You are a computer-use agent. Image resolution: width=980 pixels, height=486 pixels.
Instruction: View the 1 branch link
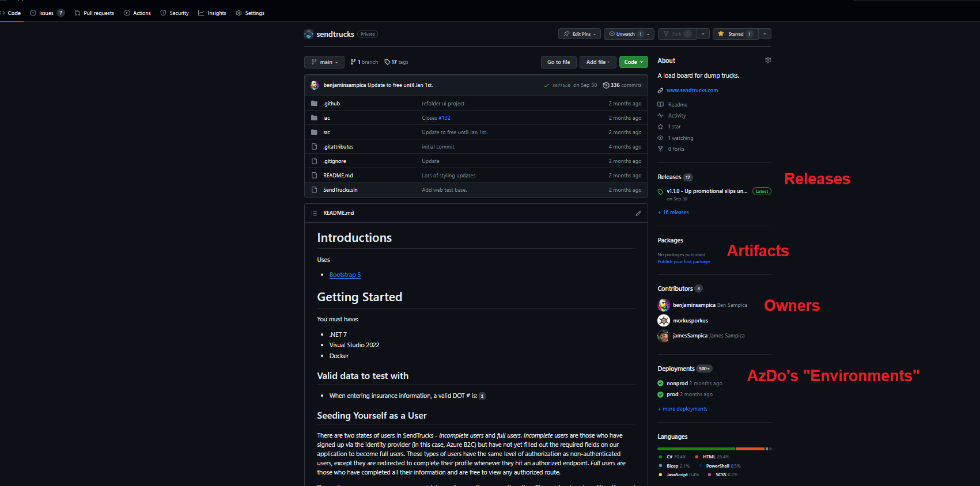pyautogui.click(x=364, y=62)
